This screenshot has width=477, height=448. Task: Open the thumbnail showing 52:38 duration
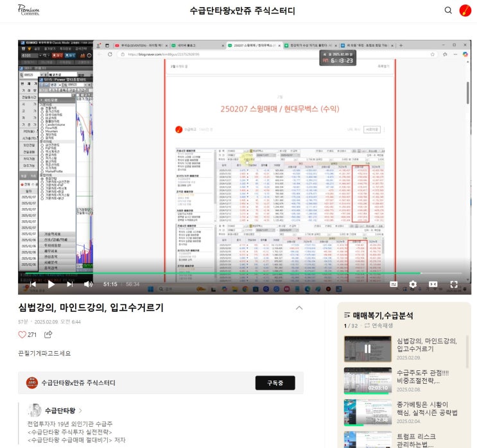[x=367, y=413]
